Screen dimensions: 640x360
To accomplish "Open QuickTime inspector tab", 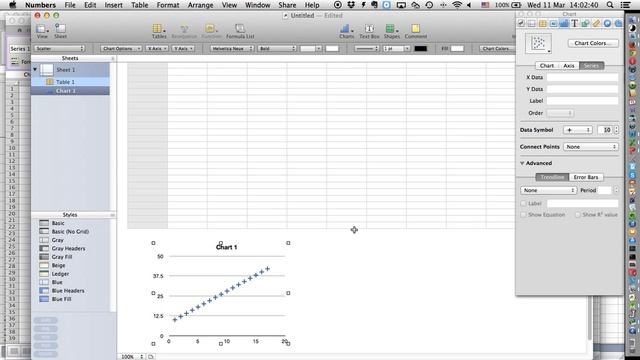I will 618,24.
